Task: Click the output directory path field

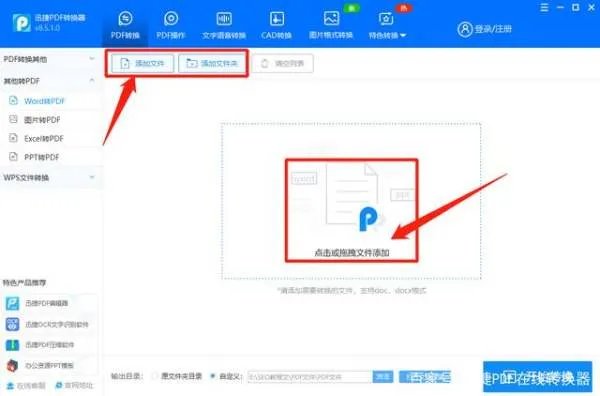Action: (x=310, y=377)
